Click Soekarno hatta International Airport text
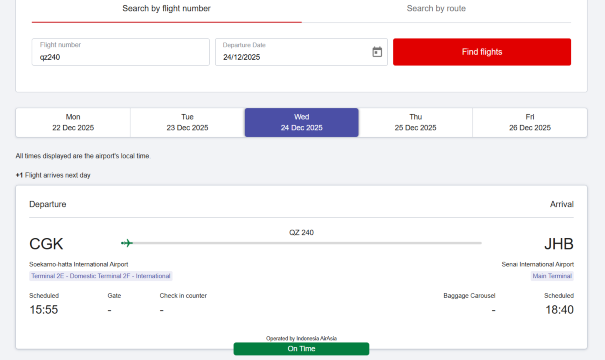 (79, 264)
